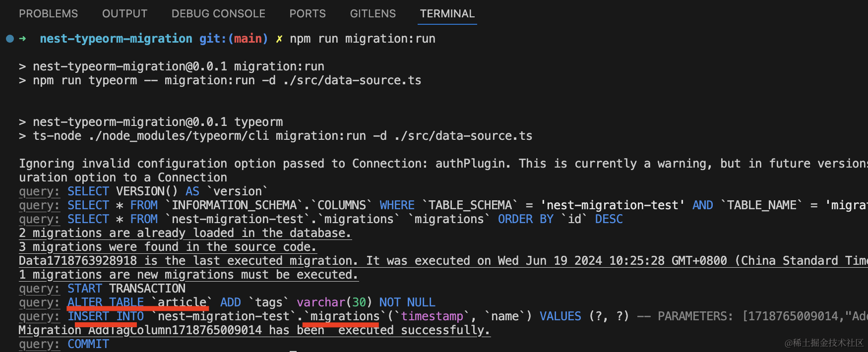
Task: Click the green prompt arrow
Action: tap(22, 39)
